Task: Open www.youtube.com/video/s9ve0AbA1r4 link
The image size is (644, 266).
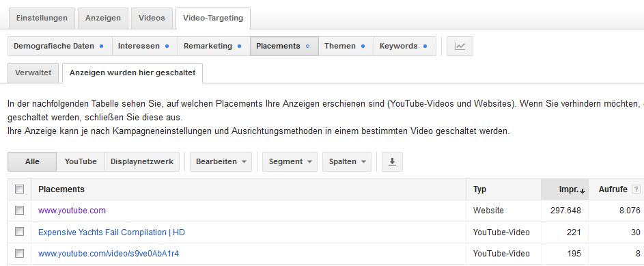Action: point(109,254)
